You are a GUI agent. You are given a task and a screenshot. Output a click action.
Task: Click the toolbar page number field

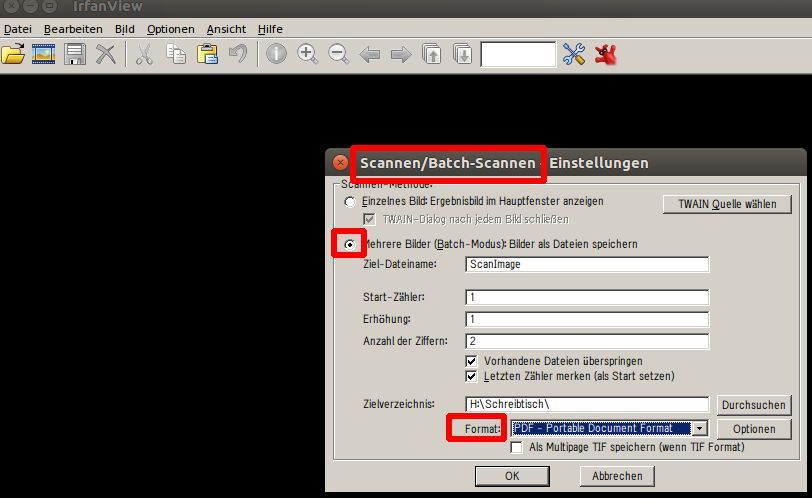click(518, 54)
